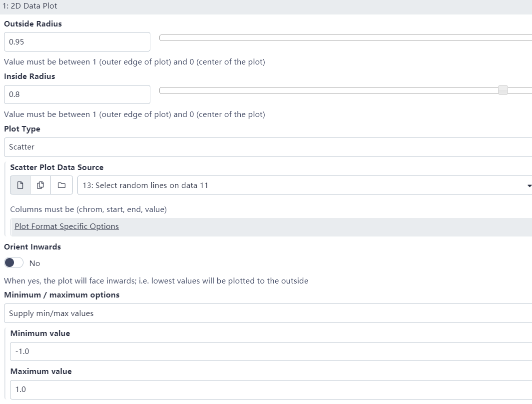
Task: Click the Maximum value input field
Action: (270, 389)
